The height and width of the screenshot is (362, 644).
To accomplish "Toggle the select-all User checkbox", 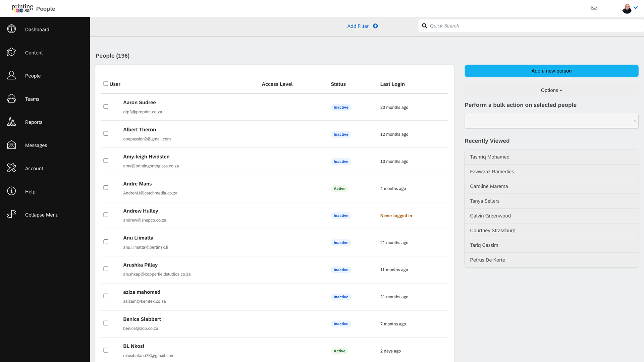I will (x=106, y=83).
